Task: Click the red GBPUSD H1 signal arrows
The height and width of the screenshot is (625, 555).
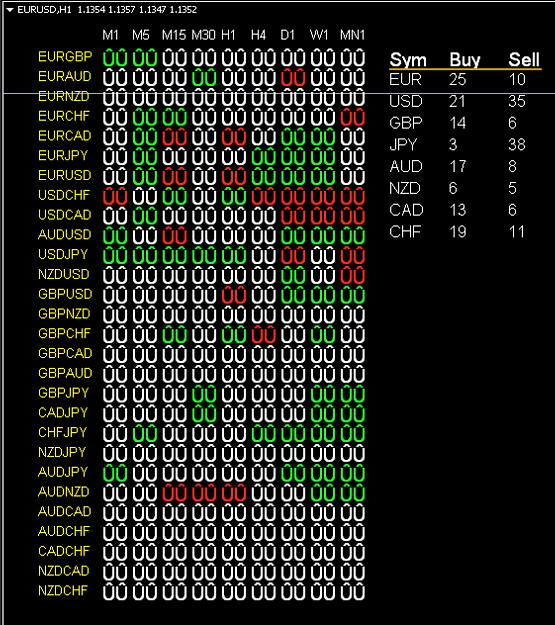Action: [x=234, y=295]
